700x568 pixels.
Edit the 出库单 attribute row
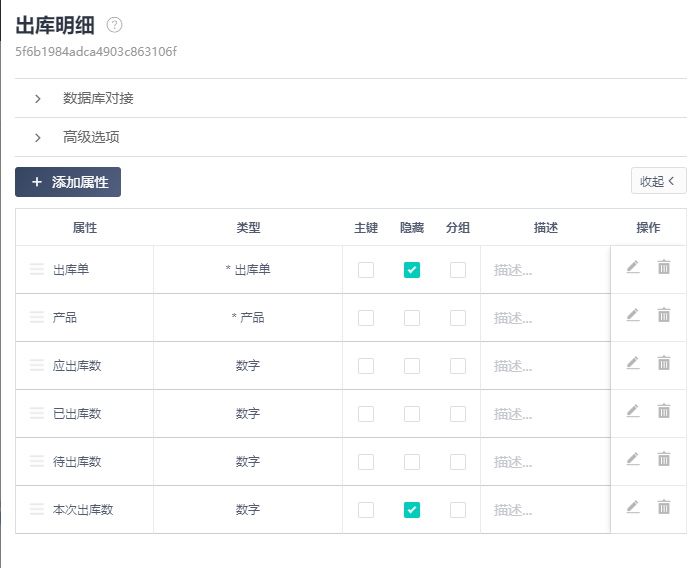(633, 267)
